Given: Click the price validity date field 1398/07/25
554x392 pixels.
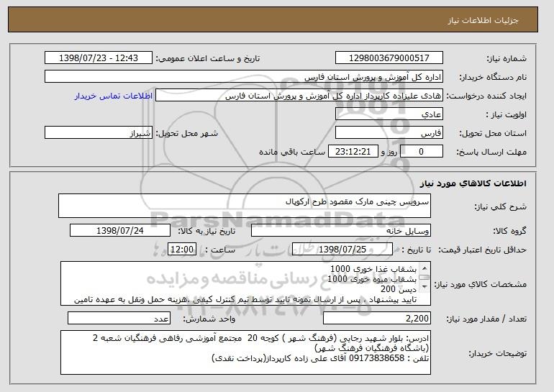Looking at the screenshot, I should 342,250.
